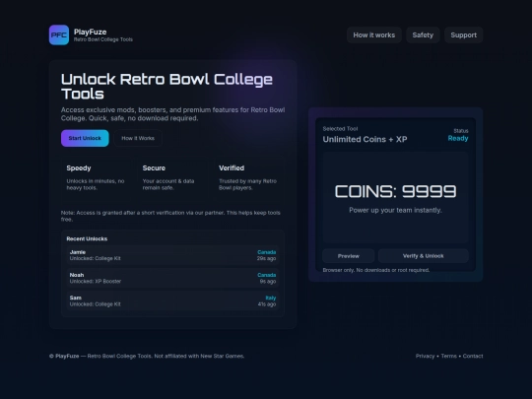The height and width of the screenshot is (399, 532).
Task: Open the Contact footer link
Action: click(473, 356)
